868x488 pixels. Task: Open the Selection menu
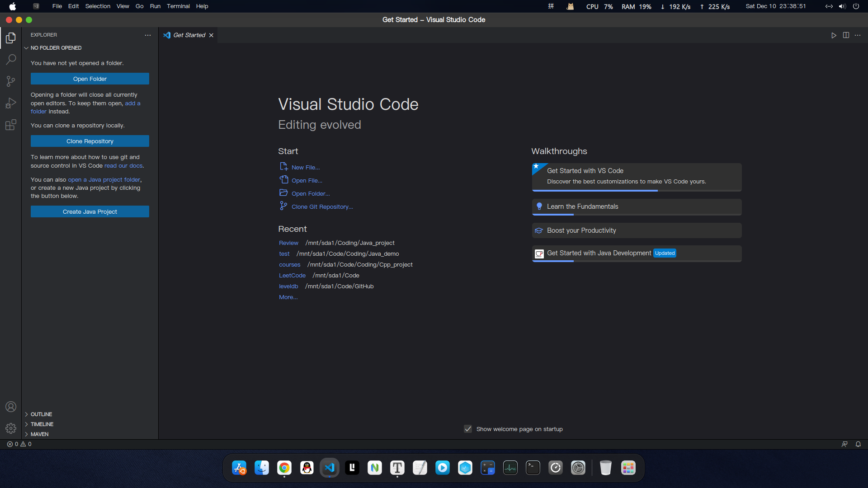tap(98, 6)
